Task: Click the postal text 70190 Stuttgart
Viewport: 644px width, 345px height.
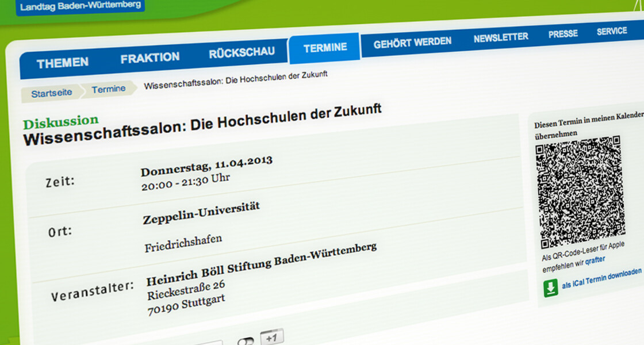Action: 186,305
